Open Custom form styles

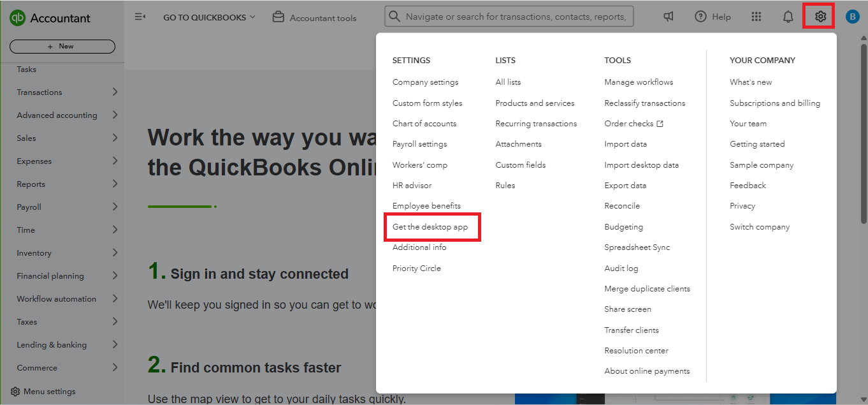click(428, 103)
